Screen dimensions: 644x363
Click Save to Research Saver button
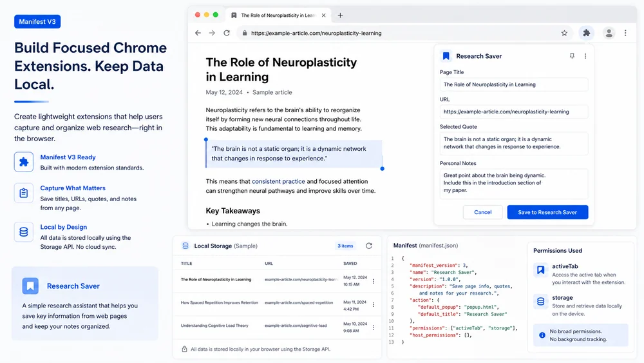point(547,212)
